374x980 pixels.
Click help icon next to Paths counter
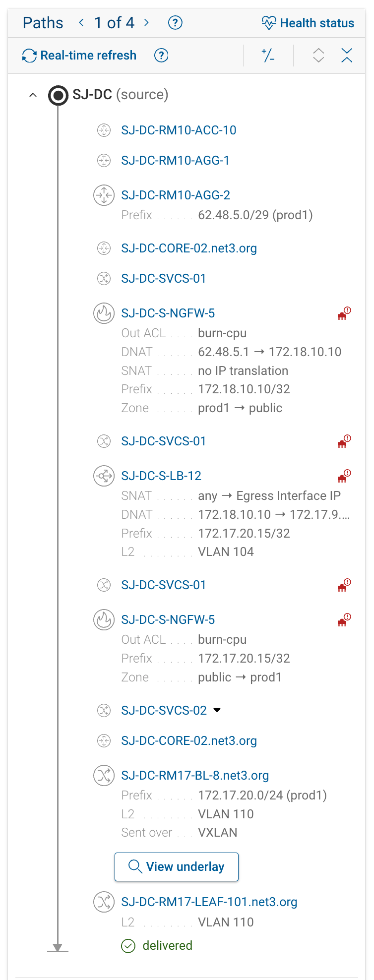click(175, 23)
